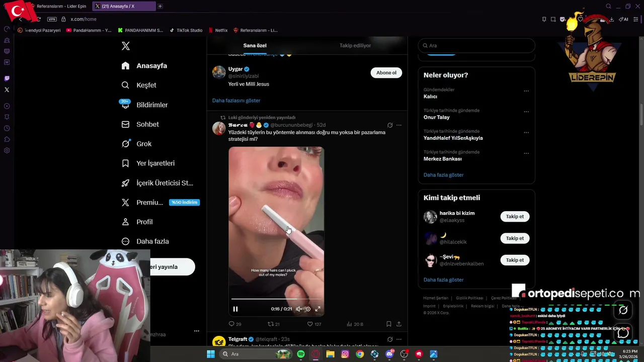Open PANDAHANIMM Kick bookmark

140,30
